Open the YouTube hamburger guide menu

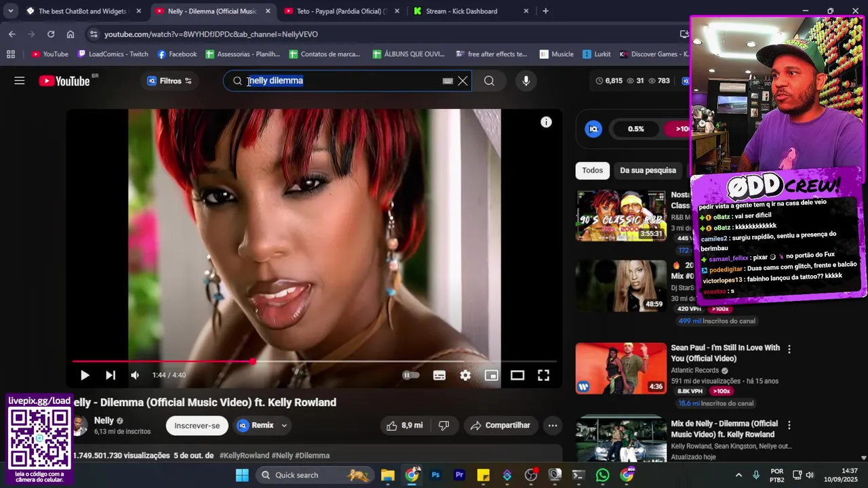[x=20, y=81]
